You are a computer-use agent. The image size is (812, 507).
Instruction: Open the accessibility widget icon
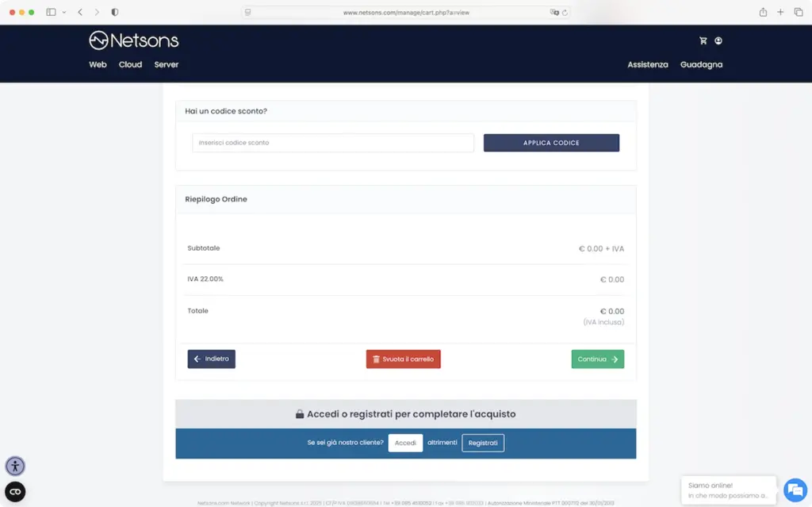[15, 466]
